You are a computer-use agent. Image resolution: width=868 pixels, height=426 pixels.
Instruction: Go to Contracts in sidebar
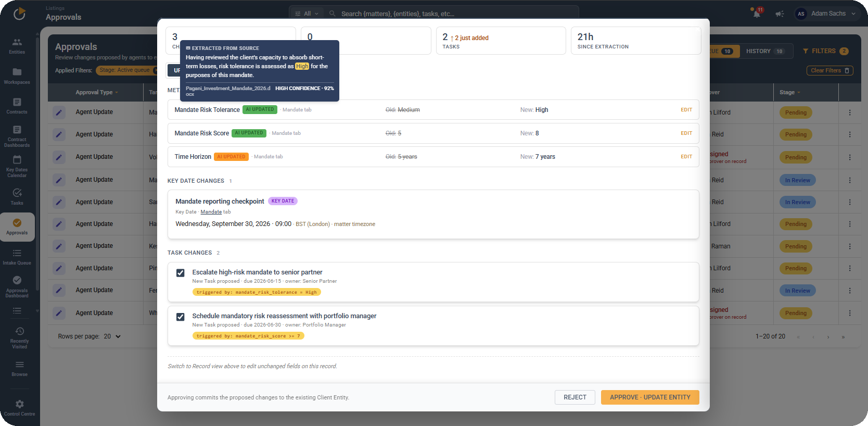coord(17,106)
